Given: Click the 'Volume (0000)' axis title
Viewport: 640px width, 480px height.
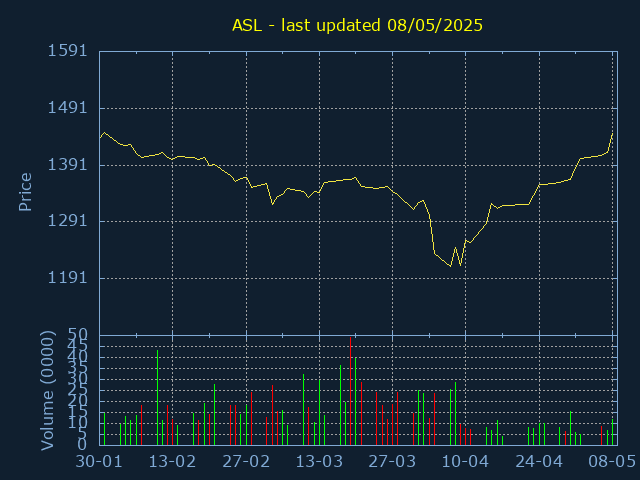Looking at the screenshot, I should coord(47,391).
